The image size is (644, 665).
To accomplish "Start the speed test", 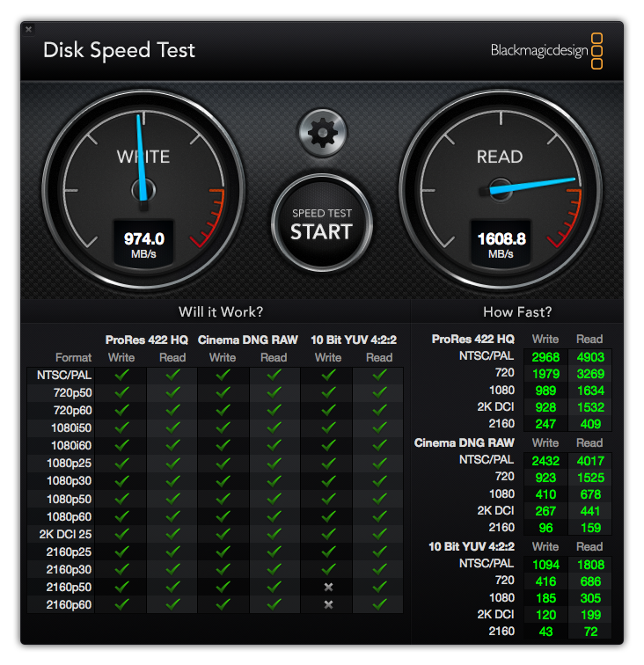I will 322,223.
